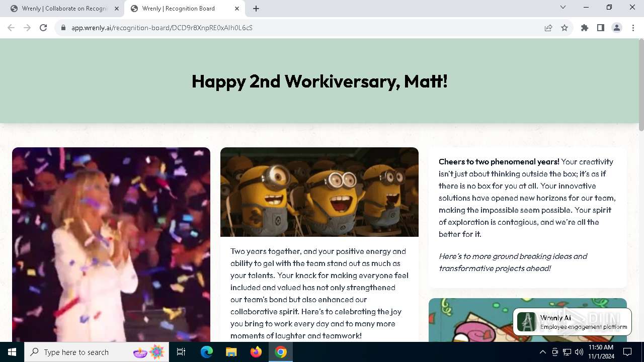The width and height of the screenshot is (644, 362).
Task: Switch to Wrenly Collaborate on Recognition tab
Action: (x=64, y=9)
